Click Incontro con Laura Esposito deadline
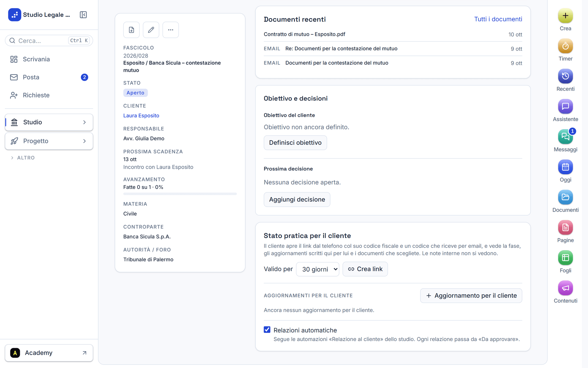Image resolution: width=588 pixels, height=368 pixels. [158, 167]
